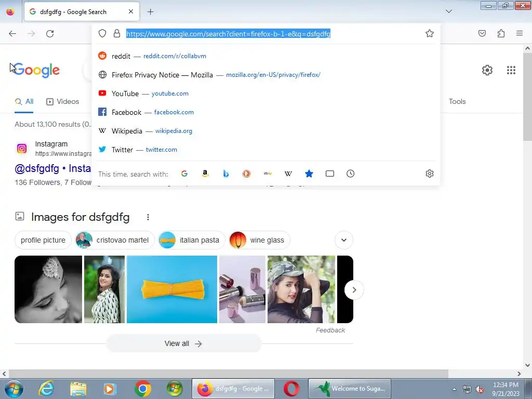Search bookmarks using the blue star icon
The width and height of the screenshot is (532, 399).
coord(309,174)
